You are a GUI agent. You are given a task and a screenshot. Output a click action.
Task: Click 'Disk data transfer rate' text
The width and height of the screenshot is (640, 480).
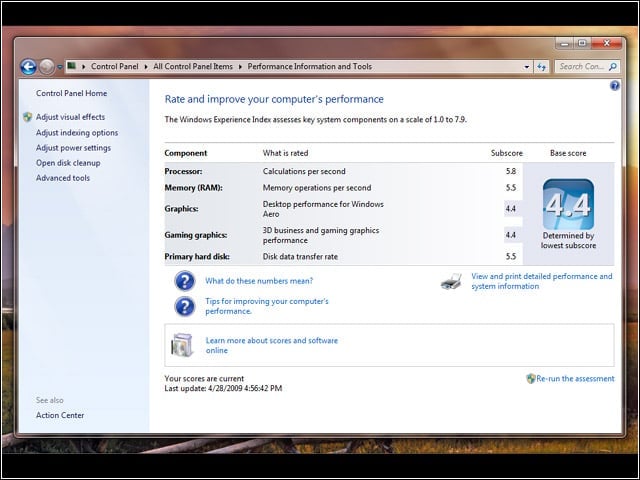coord(300,257)
